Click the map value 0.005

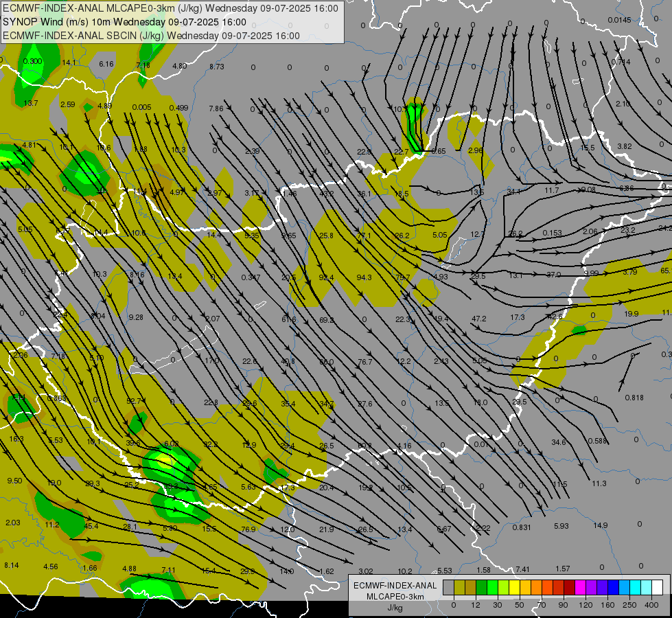(141, 107)
